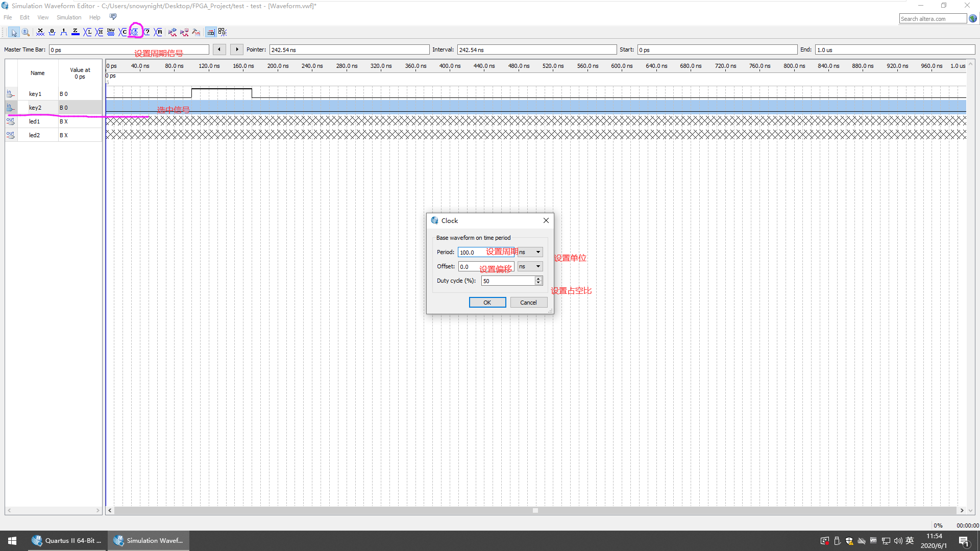Apply Forcing Low (0) to signal
Viewport: 980px width, 551px height.
[52, 32]
